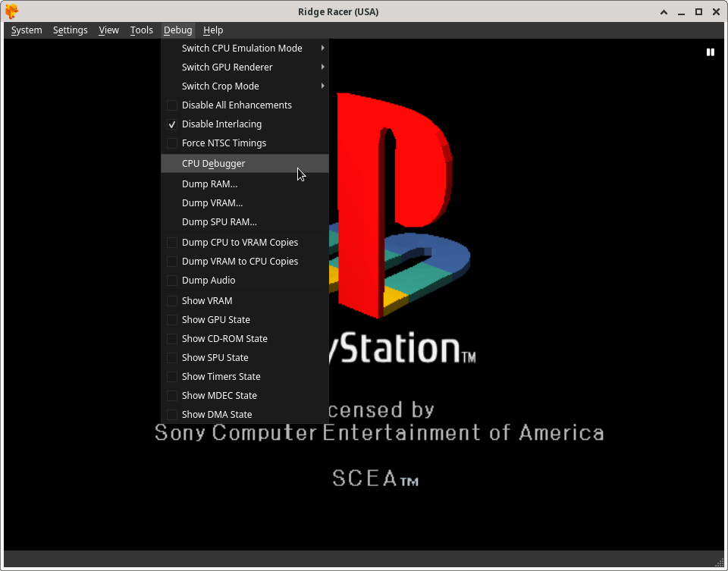Screen dimensions: 728x571
Task: Toggle Dump CPU to VRAM Copies
Action: coord(245,243)
